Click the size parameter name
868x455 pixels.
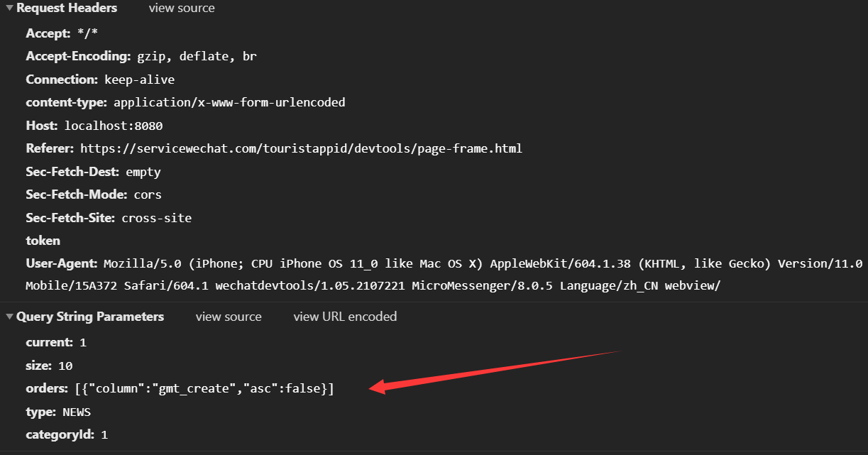coord(38,366)
